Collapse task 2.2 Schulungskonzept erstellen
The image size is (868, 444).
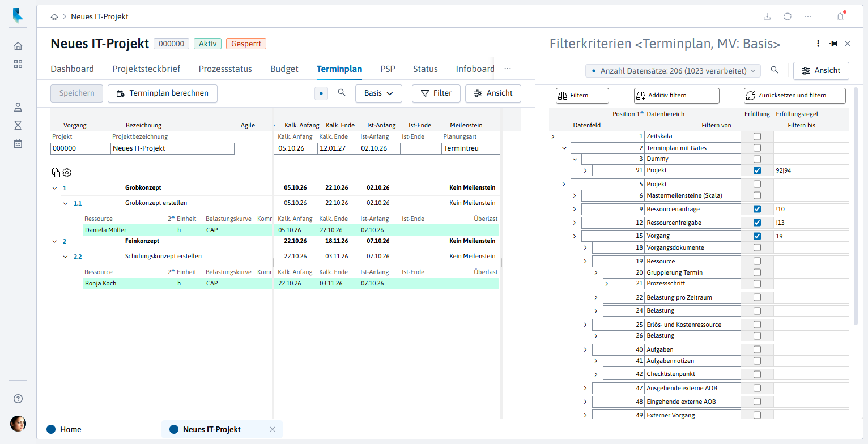(x=65, y=257)
